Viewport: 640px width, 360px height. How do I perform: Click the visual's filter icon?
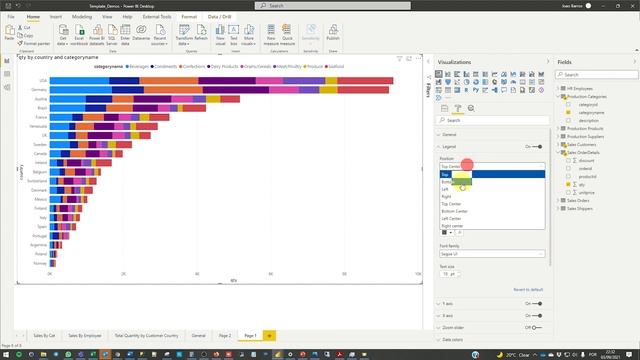tap(400, 59)
